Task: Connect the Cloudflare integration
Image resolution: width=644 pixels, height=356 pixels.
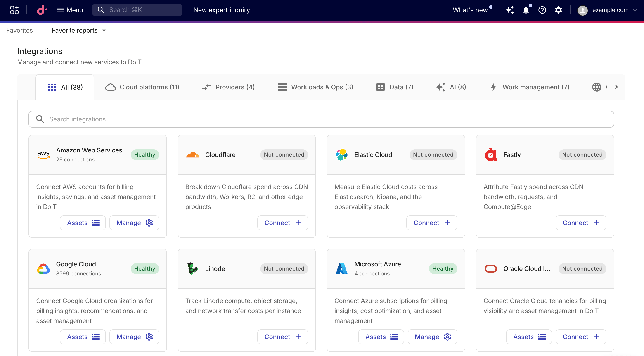Action: [282, 223]
